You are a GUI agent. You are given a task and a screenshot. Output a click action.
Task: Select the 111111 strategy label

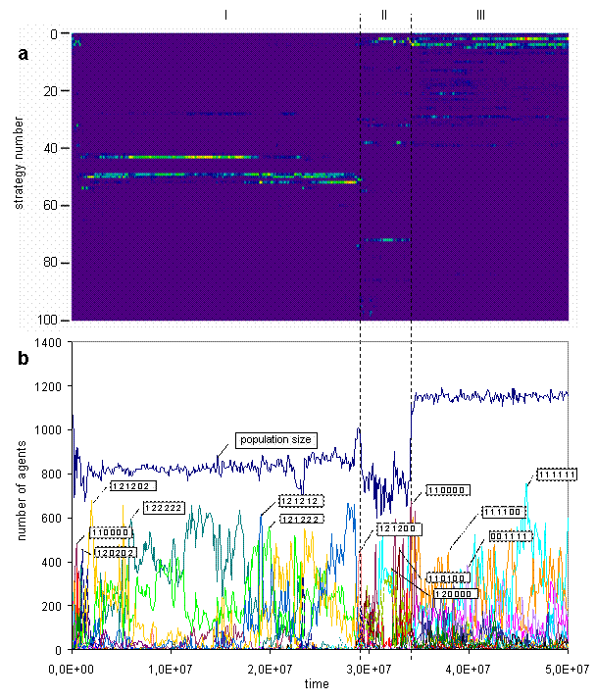pyautogui.click(x=557, y=475)
